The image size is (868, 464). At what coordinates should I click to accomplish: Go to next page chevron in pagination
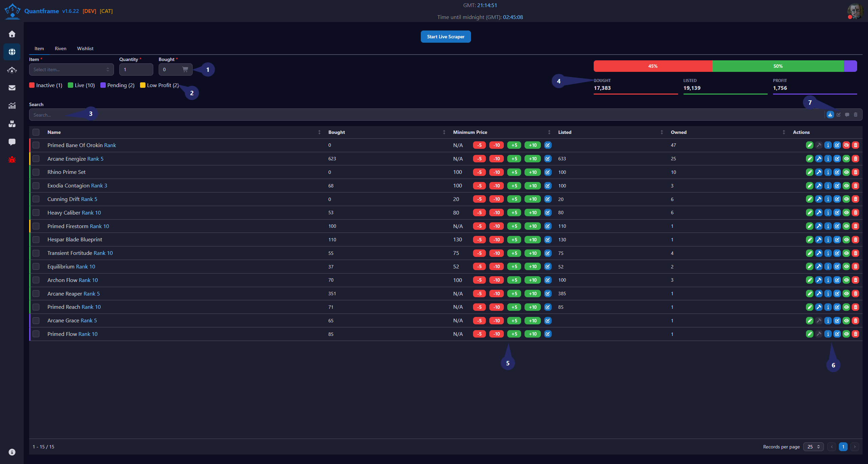pyautogui.click(x=855, y=447)
